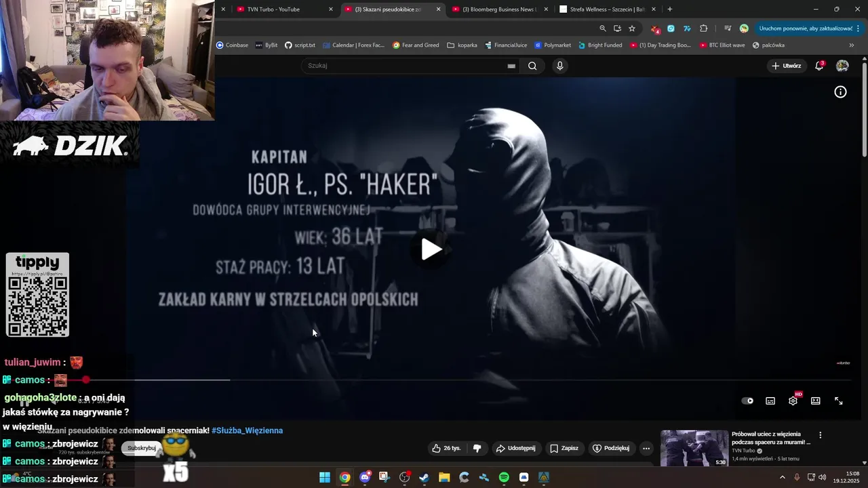Click the install app icon in the address bar
This screenshot has height=488, width=868.
pyautogui.click(x=617, y=28)
